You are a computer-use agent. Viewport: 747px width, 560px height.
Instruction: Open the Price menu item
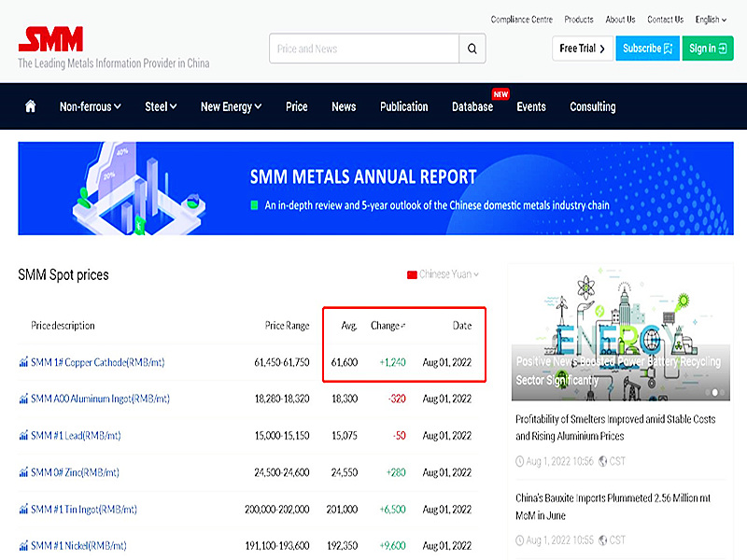tap(296, 106)
